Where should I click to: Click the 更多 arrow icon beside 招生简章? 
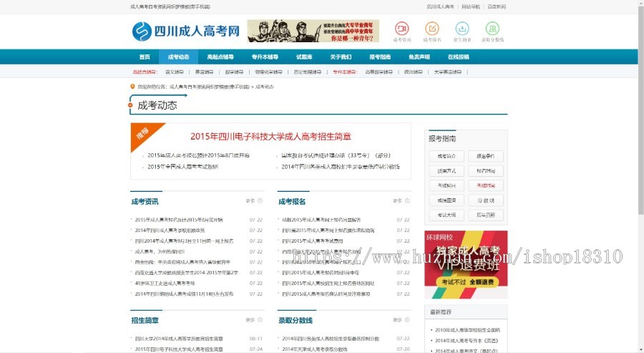[x=260, y=320]
